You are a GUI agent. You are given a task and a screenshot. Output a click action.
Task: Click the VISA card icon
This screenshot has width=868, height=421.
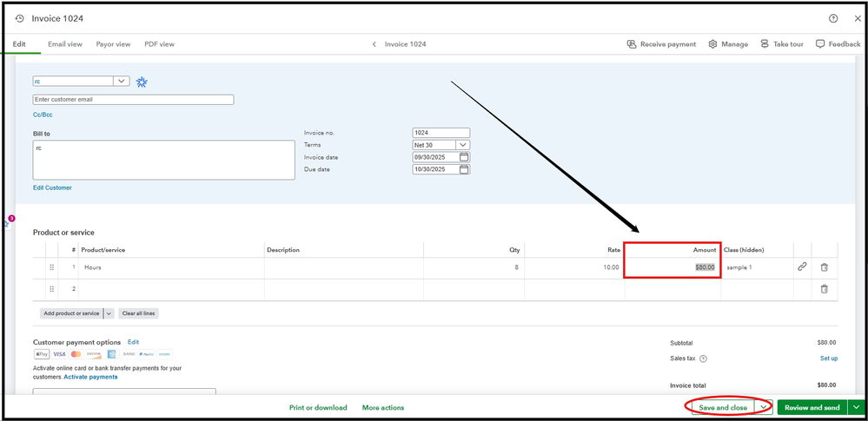click(x=59, y=354)
